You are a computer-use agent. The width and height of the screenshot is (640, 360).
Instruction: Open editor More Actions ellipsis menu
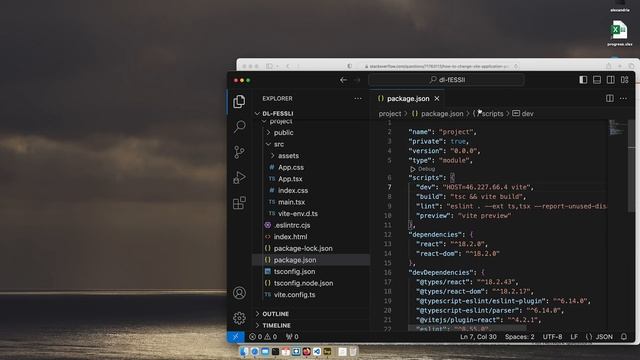[623, 98]
